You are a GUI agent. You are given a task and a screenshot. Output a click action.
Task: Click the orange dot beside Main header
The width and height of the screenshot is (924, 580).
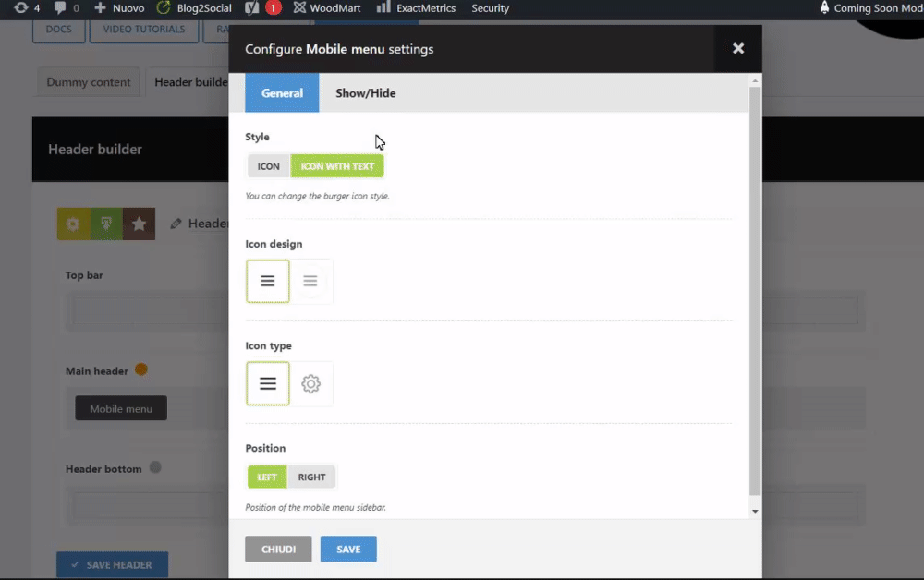tap(140, 369)
